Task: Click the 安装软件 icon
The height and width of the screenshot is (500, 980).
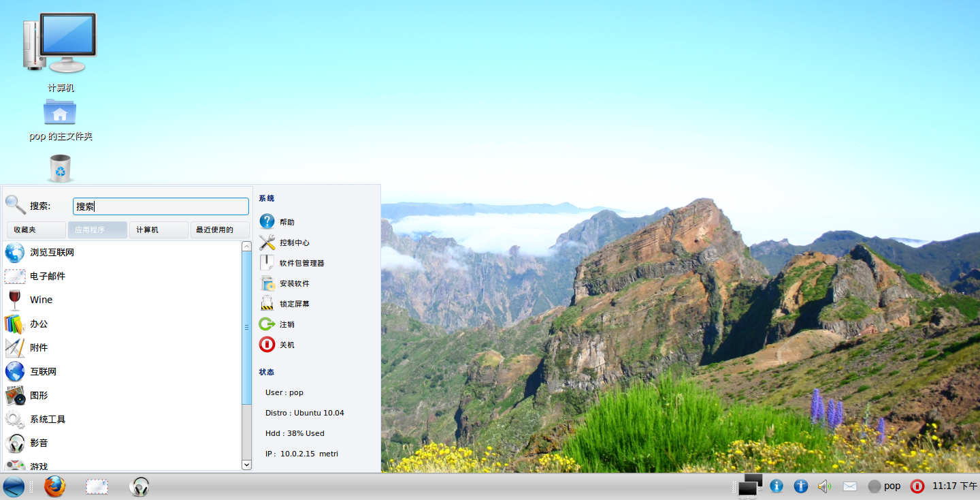Action: point(267,283)
